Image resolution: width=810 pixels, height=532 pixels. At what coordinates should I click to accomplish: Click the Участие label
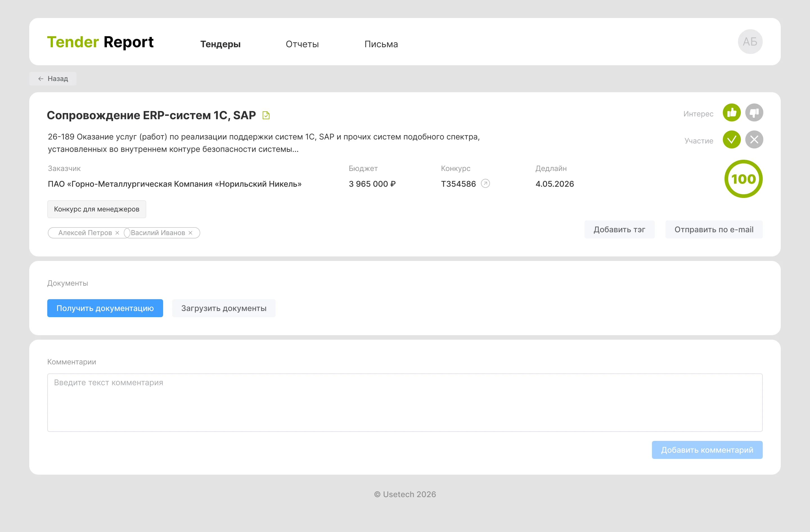click(699, 141)
